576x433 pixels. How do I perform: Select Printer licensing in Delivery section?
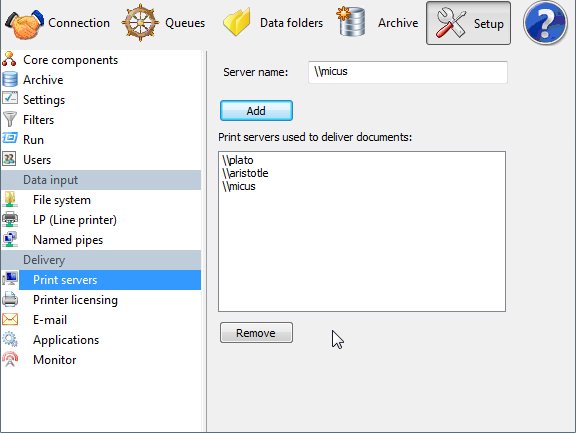75,300
